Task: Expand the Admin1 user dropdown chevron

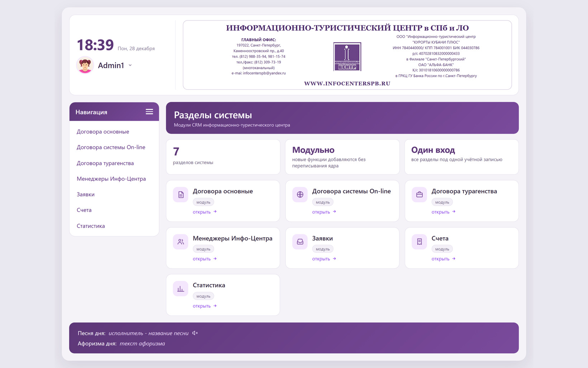Action: tap(130, 65)
